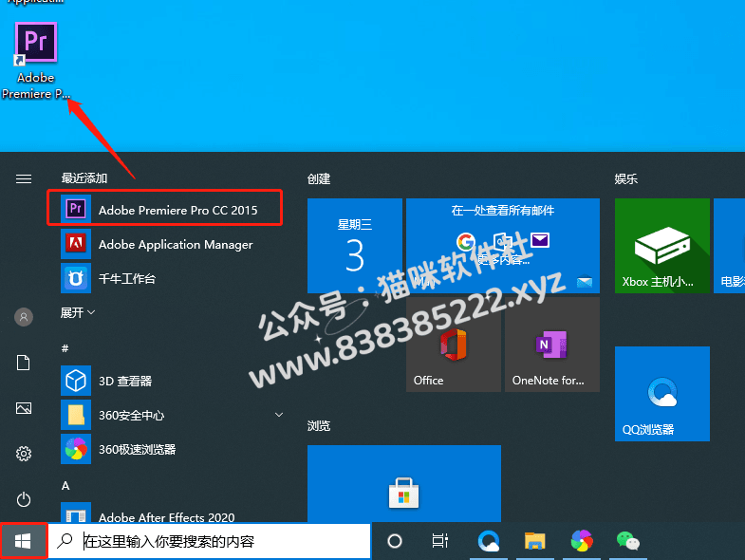The width and height of the screenshot is (745, 560).
Task: Expand the 展开 recently added list
Action: coord(78,312)
